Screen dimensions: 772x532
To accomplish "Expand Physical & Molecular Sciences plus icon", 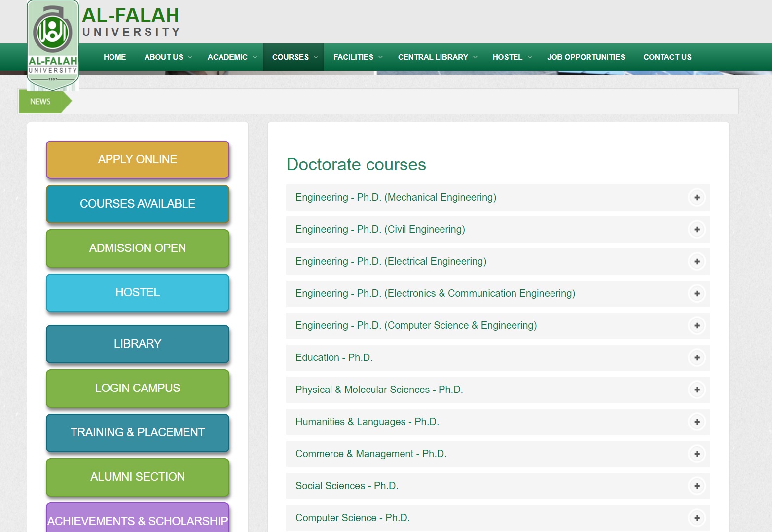I will click(697, 390).
